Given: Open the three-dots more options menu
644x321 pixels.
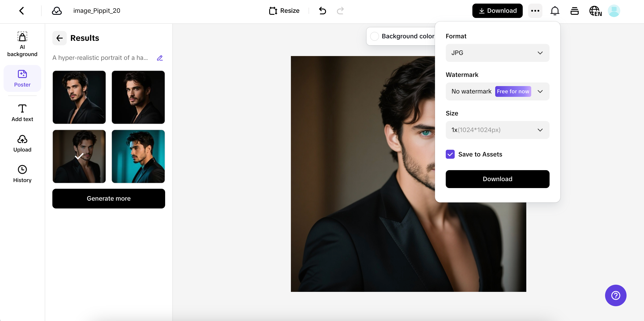Looking at the screenshot, I should tap(535, 11).
